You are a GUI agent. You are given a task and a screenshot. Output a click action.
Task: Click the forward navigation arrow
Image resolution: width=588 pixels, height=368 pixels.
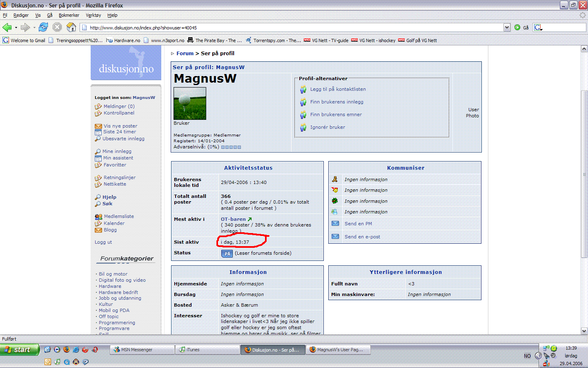tap(25, 27)
